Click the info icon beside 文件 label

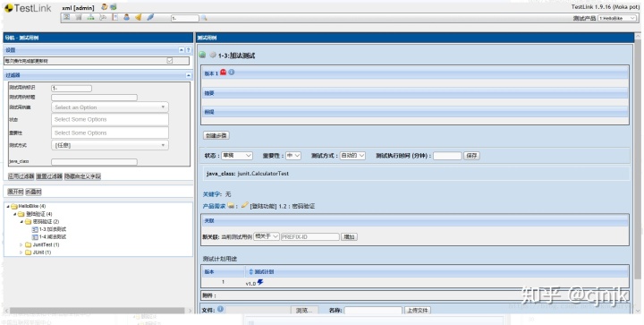pyautogui.click(x=220, y=309)
